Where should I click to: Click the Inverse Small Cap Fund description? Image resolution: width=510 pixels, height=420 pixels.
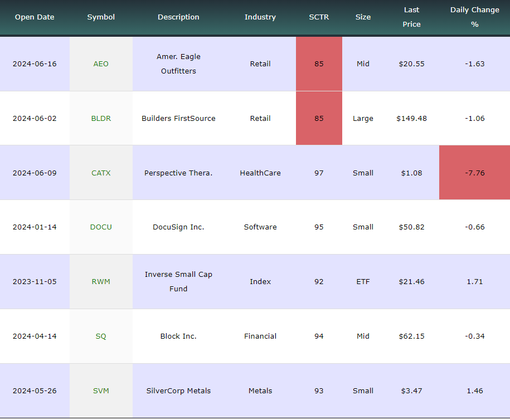point(178,281)
